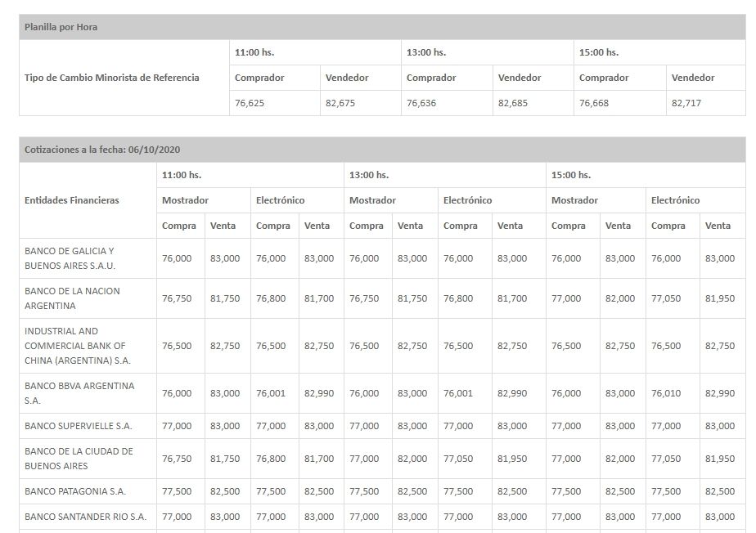Image resolution: width=756 pixels, height=533 pixels.
Task: Click 'Comprador' header under 13:00 hs.
Action: pos(431,78)
